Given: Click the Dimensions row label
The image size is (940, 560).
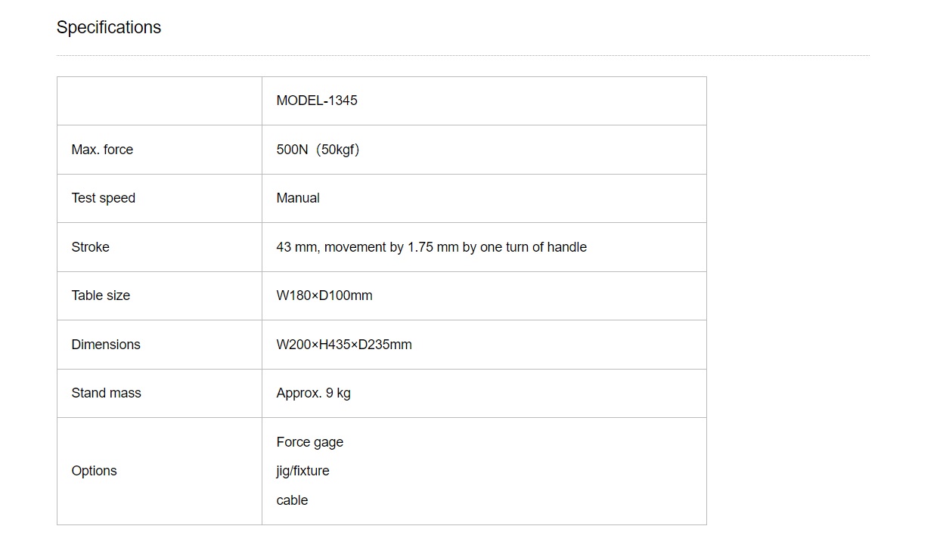Looking at the screenshot, I should click(106, 345).
